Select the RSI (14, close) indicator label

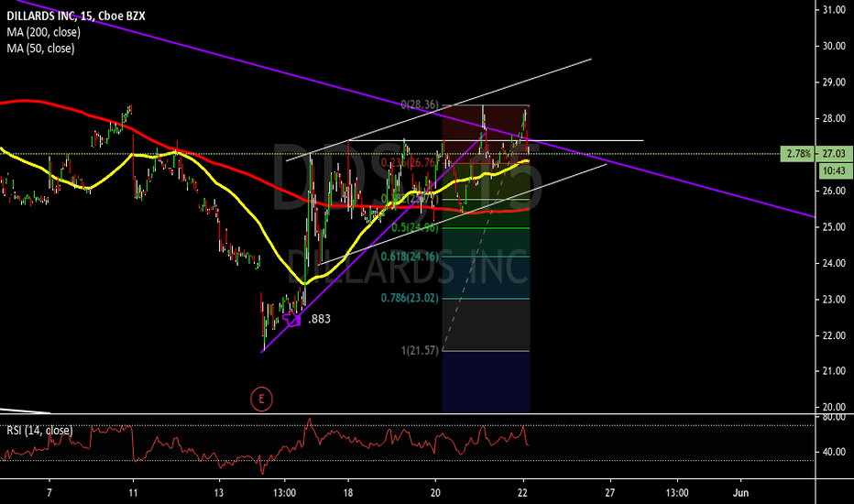[39, 431]
